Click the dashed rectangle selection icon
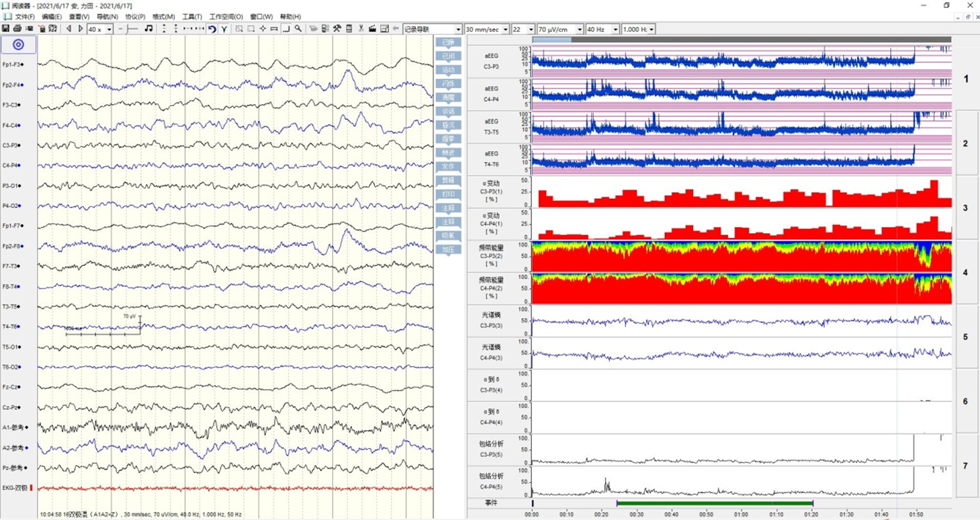Image resolution: width=980 pixels, height=520 pixels. pos(251,29)
